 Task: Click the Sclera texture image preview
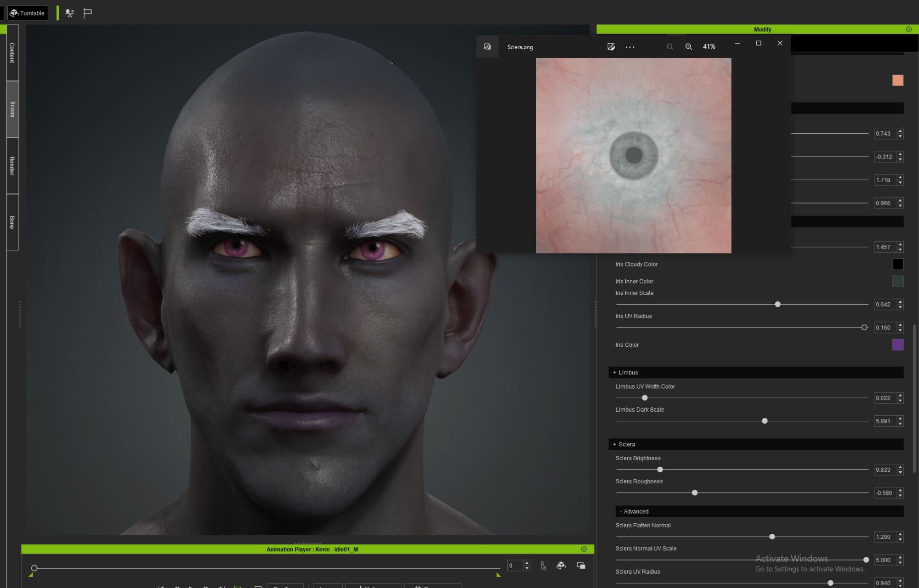click(633, 155)
